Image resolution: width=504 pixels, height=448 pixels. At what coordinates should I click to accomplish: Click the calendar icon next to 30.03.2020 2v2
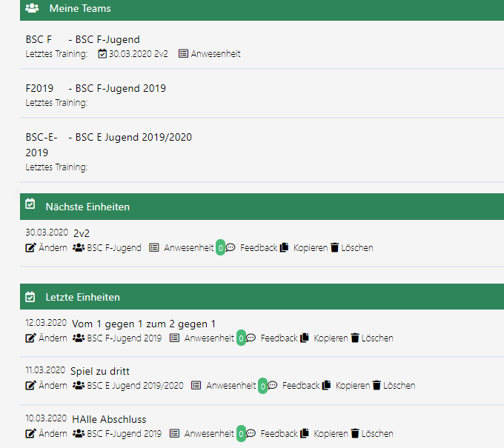102,54
